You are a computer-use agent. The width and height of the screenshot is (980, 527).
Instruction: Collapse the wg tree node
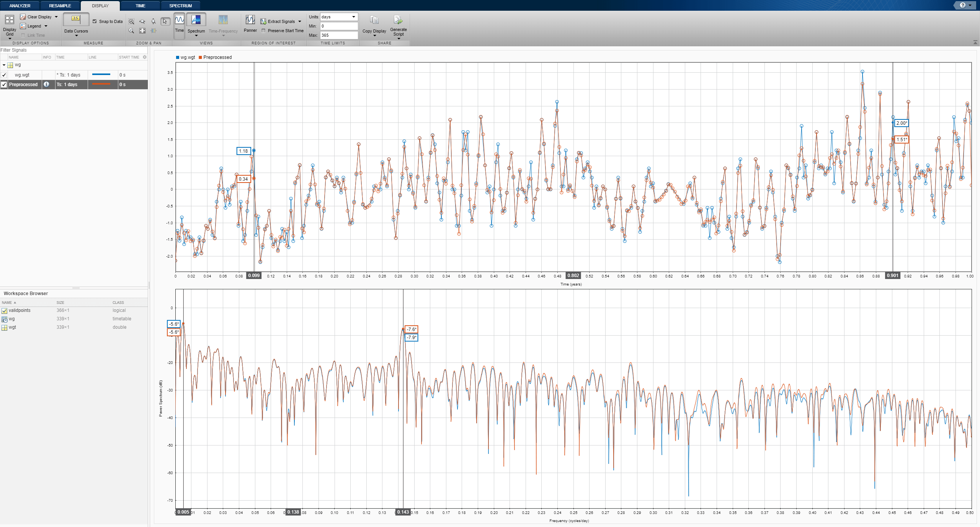[x=4, y=65]
